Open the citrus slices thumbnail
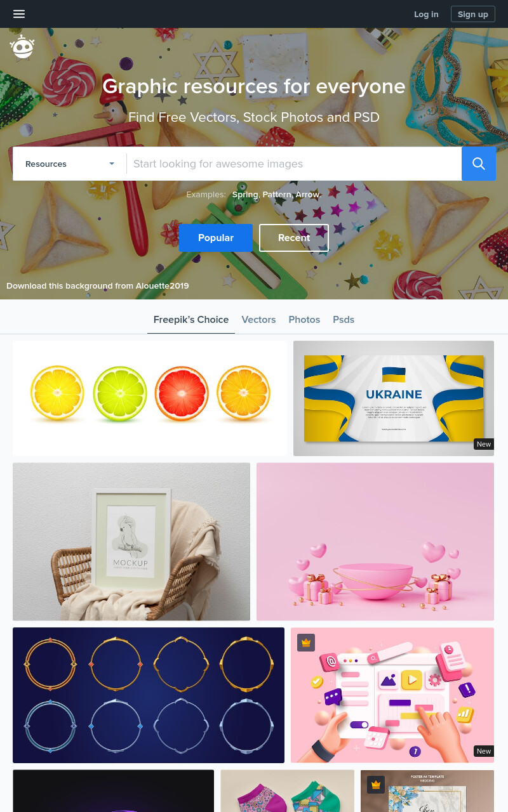 pyautogui.click(x=150, y=398)
